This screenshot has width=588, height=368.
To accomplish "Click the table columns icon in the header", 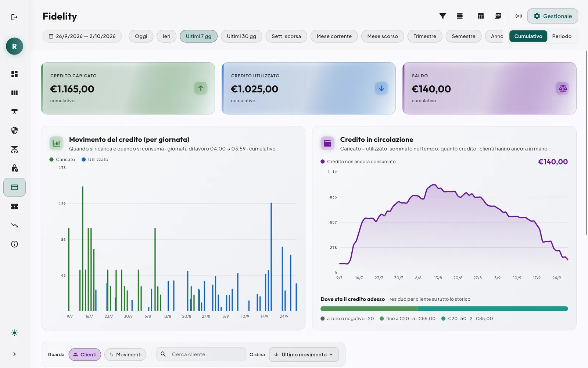I will pos(481,16).
